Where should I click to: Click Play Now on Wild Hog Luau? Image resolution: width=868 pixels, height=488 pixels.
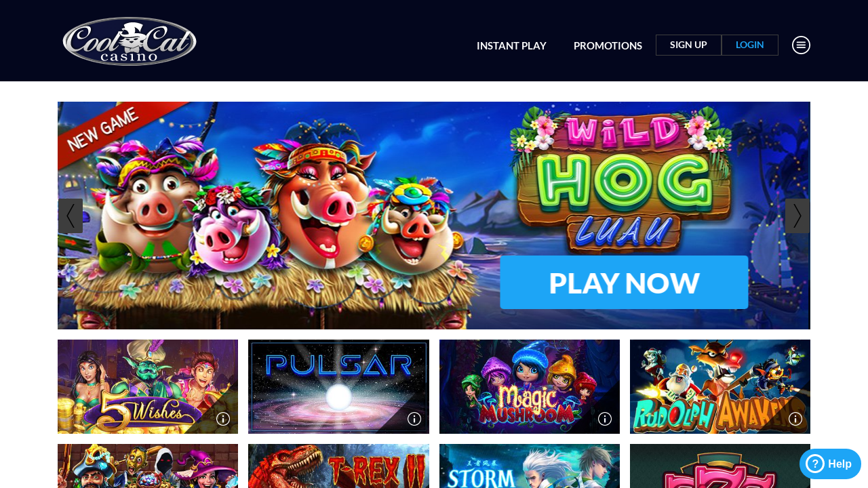[x=624, y=283]
